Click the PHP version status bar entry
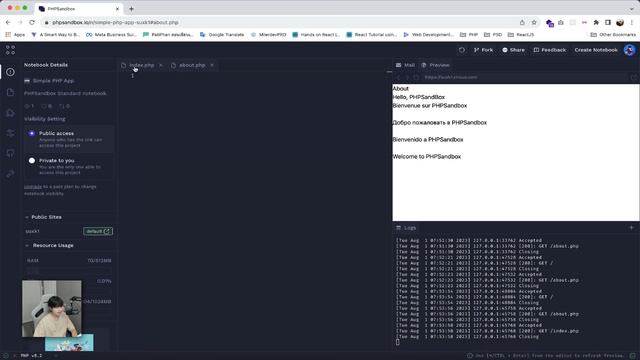Screen dimensions: 640x360 (31, 356)
